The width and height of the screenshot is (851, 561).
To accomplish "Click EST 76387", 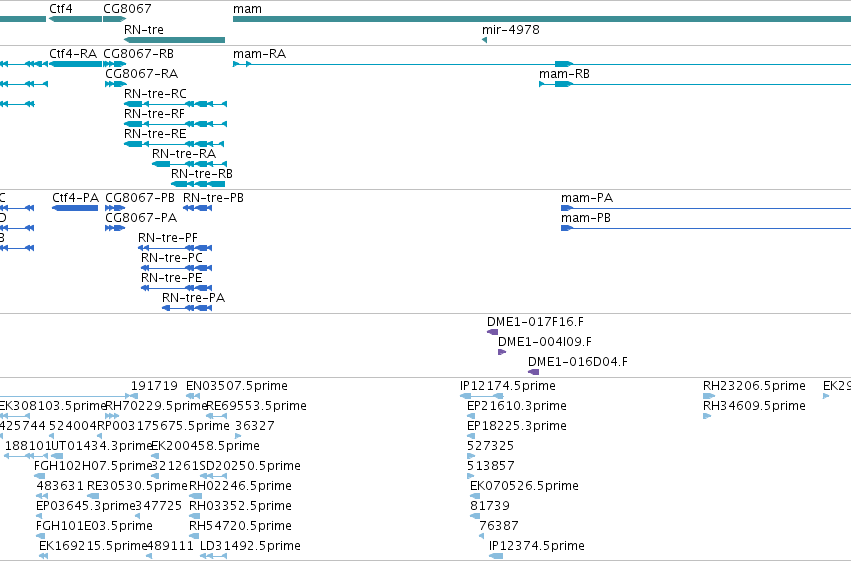I will point(481,536).
